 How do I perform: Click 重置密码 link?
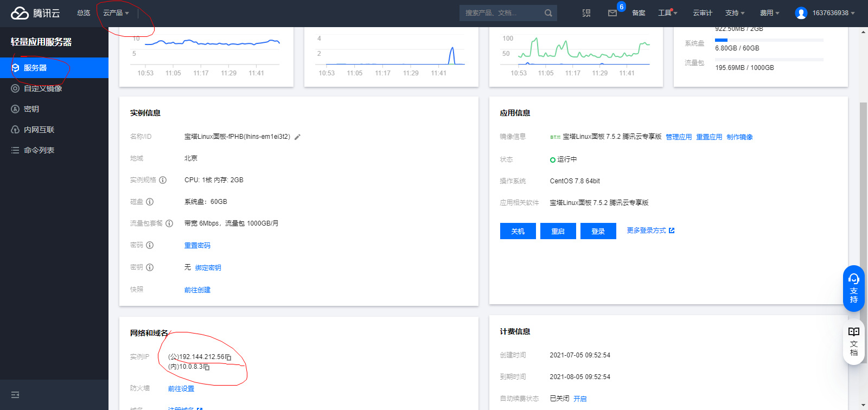click(197, 246)
